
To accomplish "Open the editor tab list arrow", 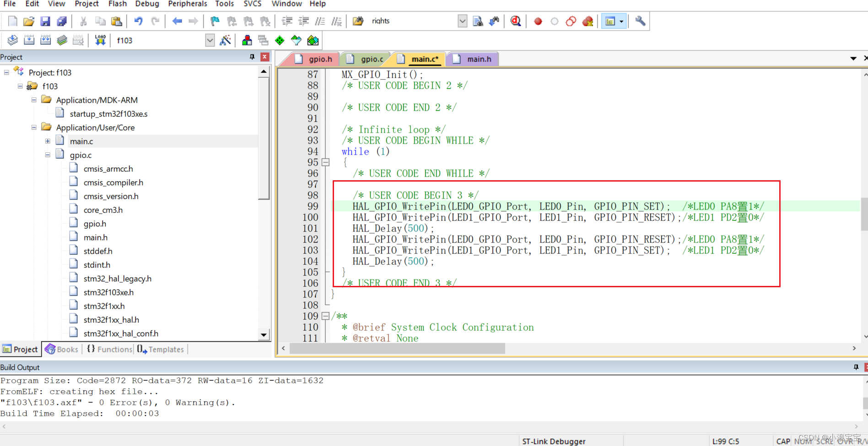I will (x=853, y=59).
